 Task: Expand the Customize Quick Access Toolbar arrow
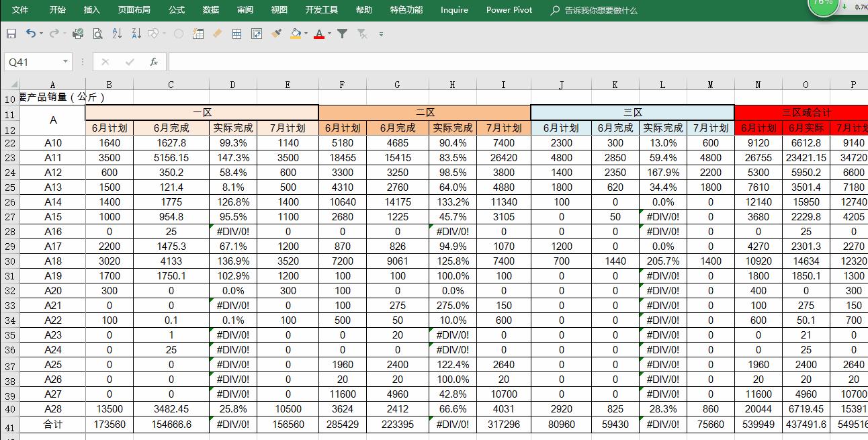381,34
